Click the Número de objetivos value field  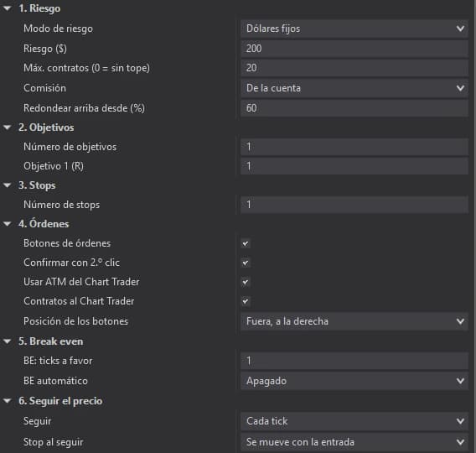[x=354, y=147]
